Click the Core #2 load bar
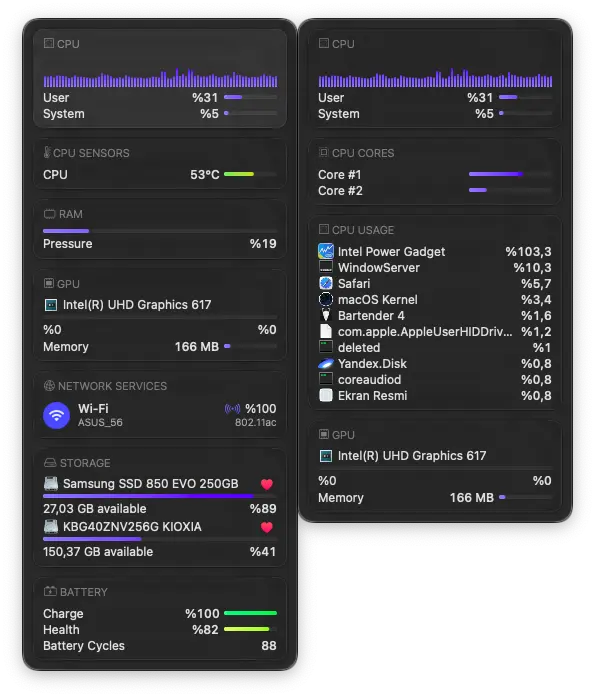Viewport: 595px width, 697px height. pyautogui.click(x=510, y=190)
